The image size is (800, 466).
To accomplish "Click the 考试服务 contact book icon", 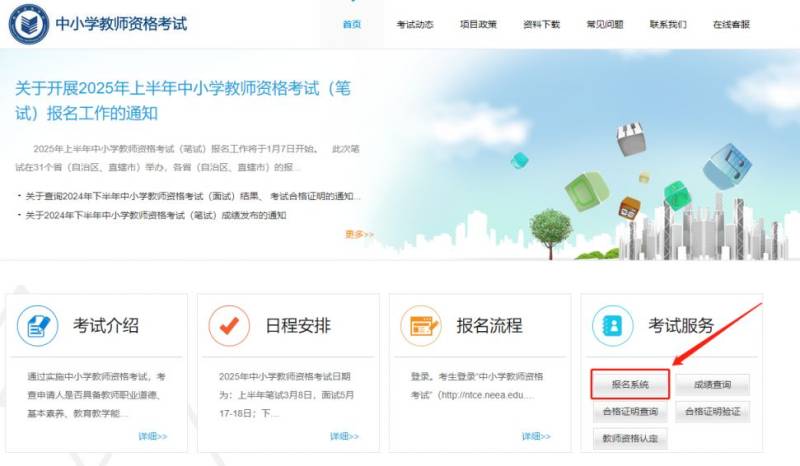I will point(612,326).
